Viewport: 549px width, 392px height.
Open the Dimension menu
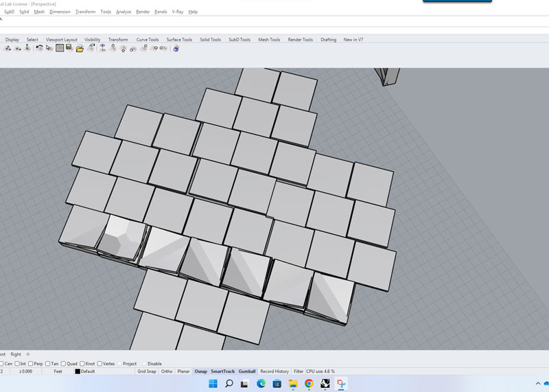60,12
